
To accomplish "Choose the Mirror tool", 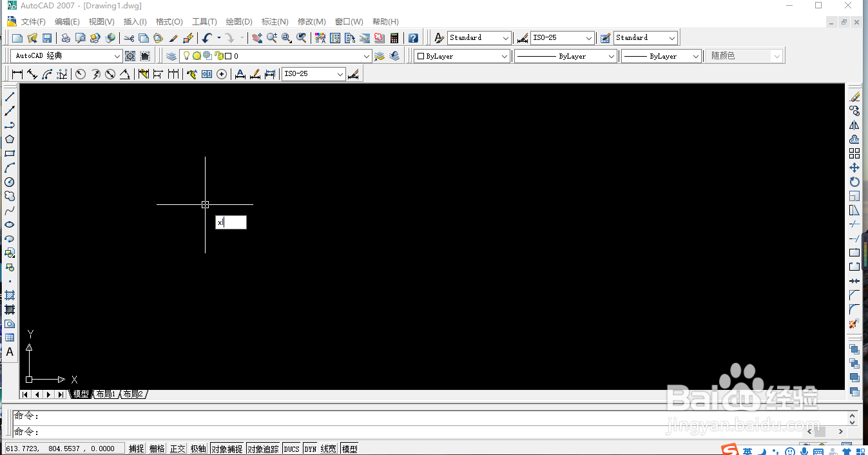I will click(x=854, y=125).
